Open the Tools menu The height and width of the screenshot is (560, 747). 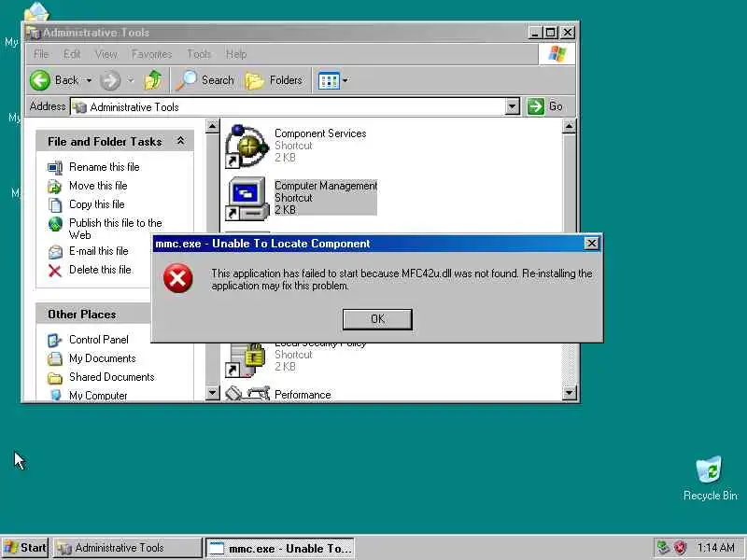click(x=199, y=54)
